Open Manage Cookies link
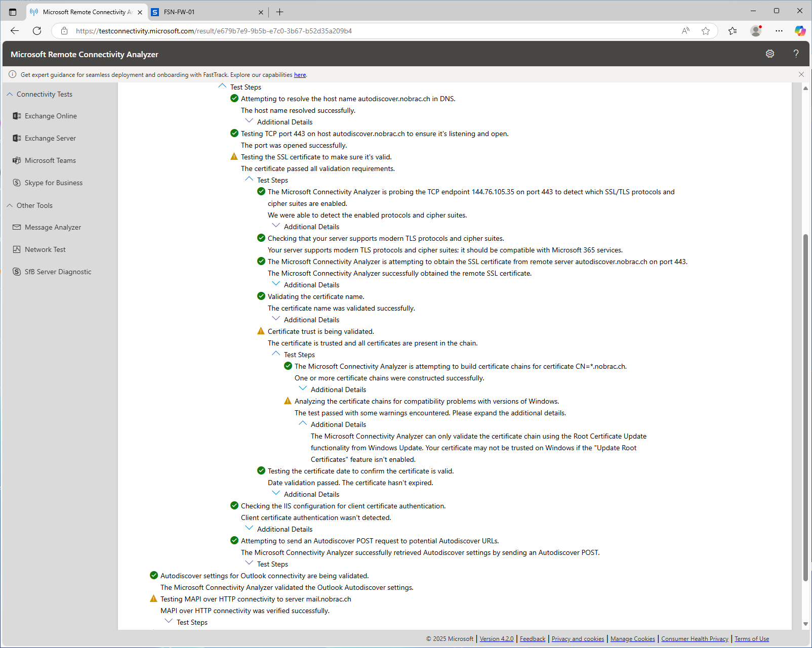Screen dimensions: 812x648 [632, 639]
